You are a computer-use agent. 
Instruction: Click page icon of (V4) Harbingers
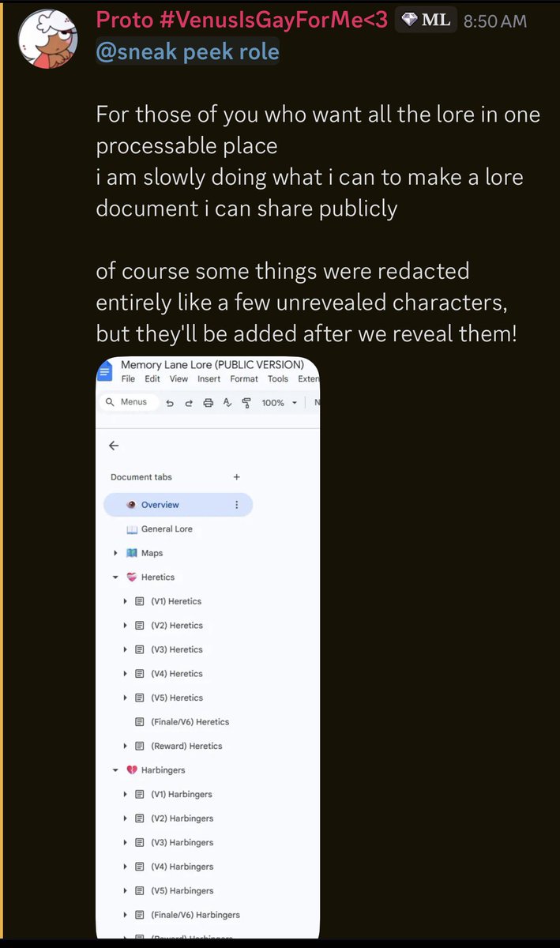tap(140, 867)
